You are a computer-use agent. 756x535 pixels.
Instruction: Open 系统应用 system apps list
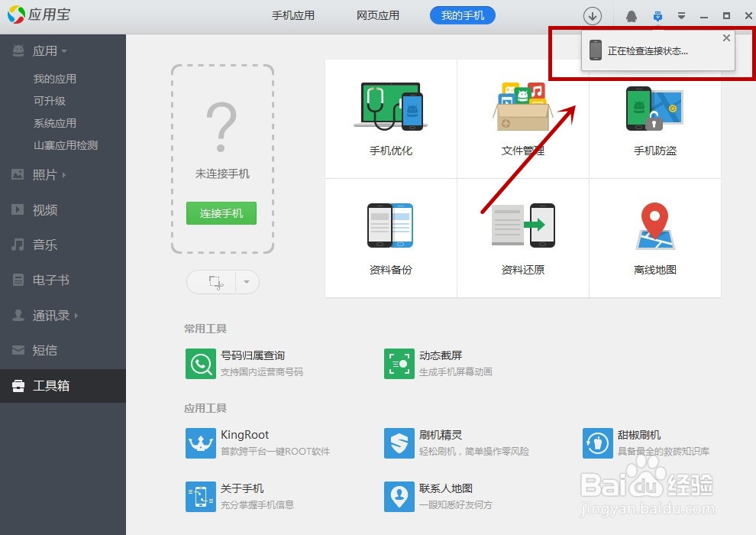(55, 123)
